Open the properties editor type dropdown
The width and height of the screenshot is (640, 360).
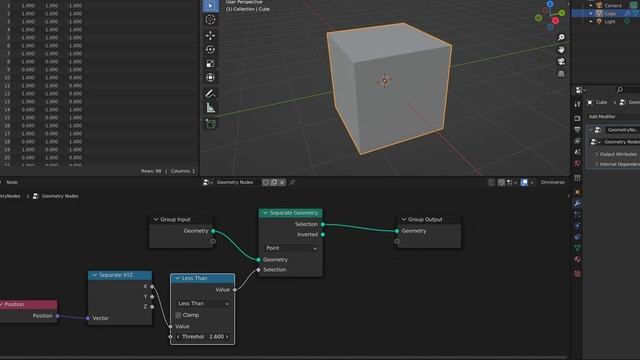coord(580,90)
